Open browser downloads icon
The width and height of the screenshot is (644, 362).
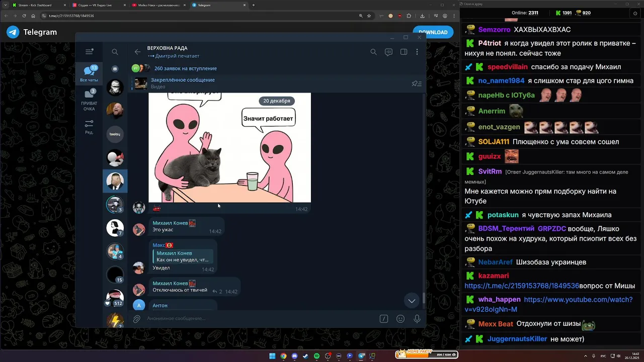[x=422, y=16]
